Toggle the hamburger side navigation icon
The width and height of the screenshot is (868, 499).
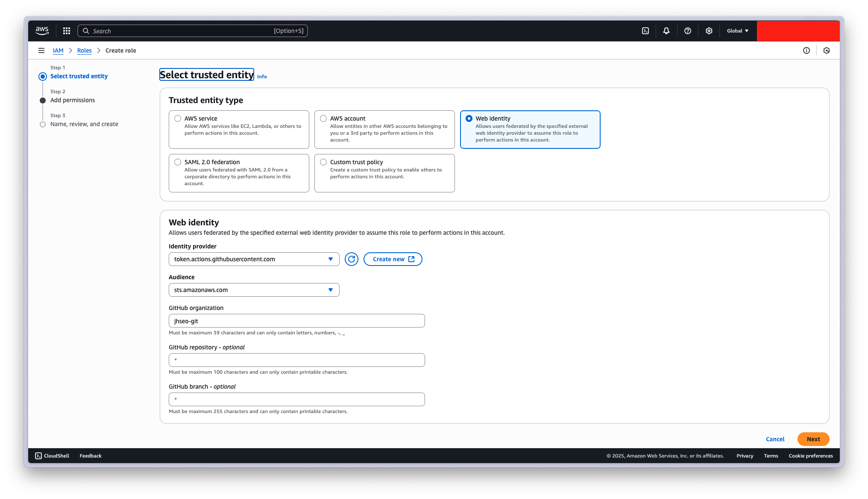coord(41,50)
